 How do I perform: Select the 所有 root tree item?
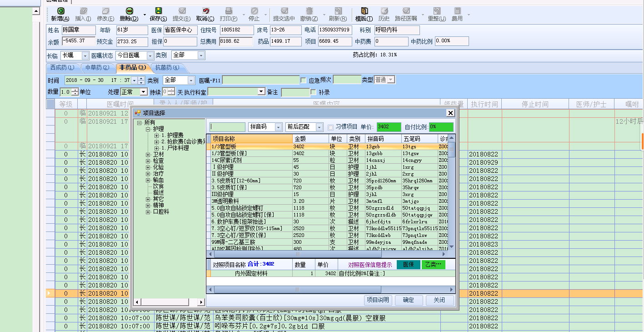click(150, 123)
